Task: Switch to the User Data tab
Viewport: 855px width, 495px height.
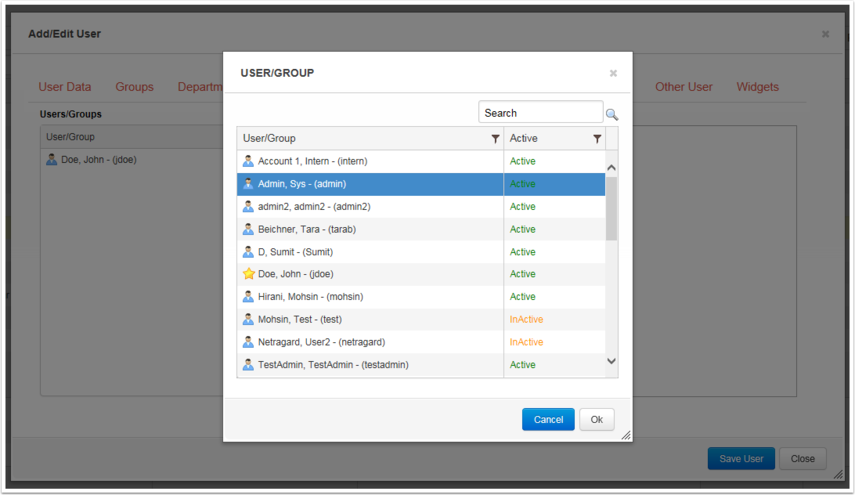Action: 65,87
